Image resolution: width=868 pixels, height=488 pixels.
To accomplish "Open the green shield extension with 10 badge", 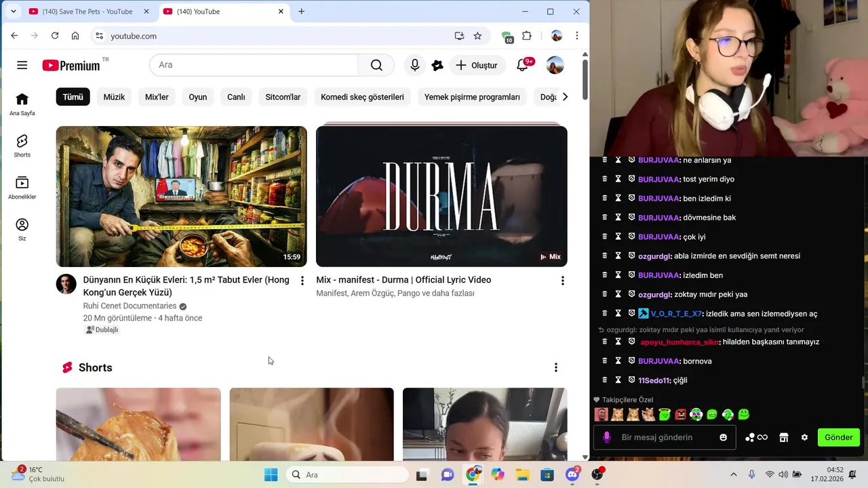I will click(507, 37).
